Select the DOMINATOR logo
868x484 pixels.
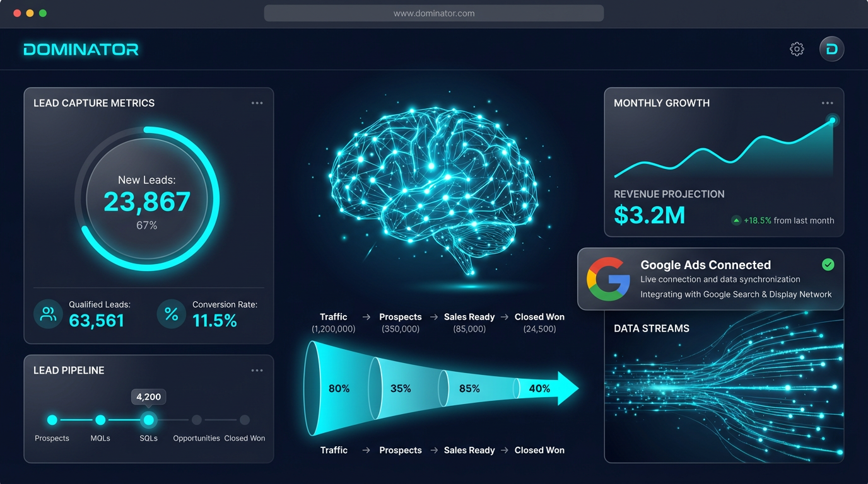[81, 49]
